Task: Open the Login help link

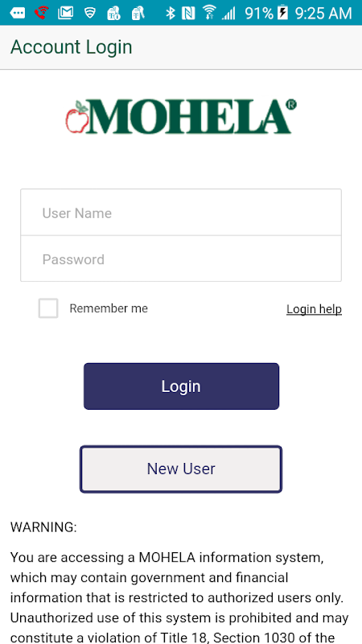Action: click(314, 309)
